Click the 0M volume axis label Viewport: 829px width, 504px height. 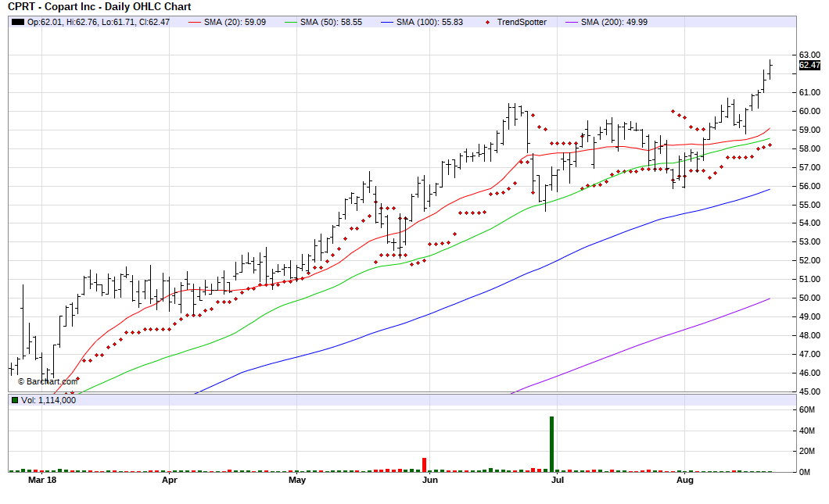[x=805, y=472]
